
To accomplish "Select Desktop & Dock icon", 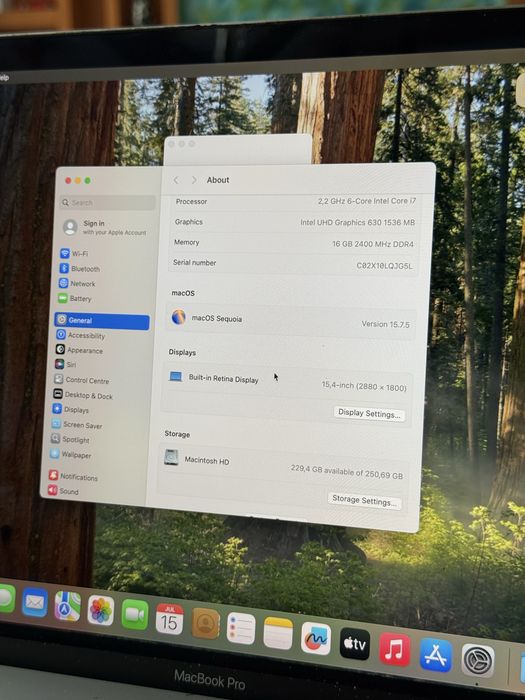I will click(x=58, y=394).
